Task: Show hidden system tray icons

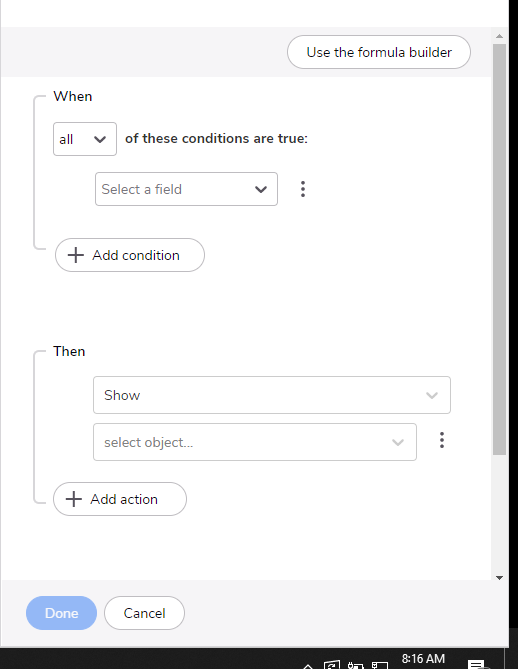Action: click(308, 666)
